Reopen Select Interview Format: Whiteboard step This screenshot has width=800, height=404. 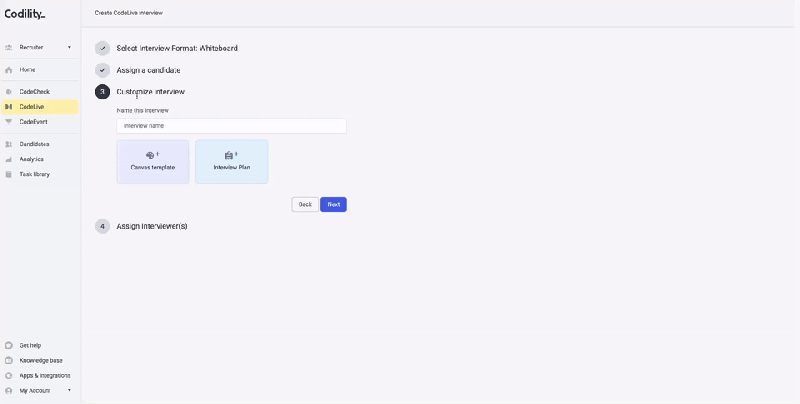(x=177, y=48)
